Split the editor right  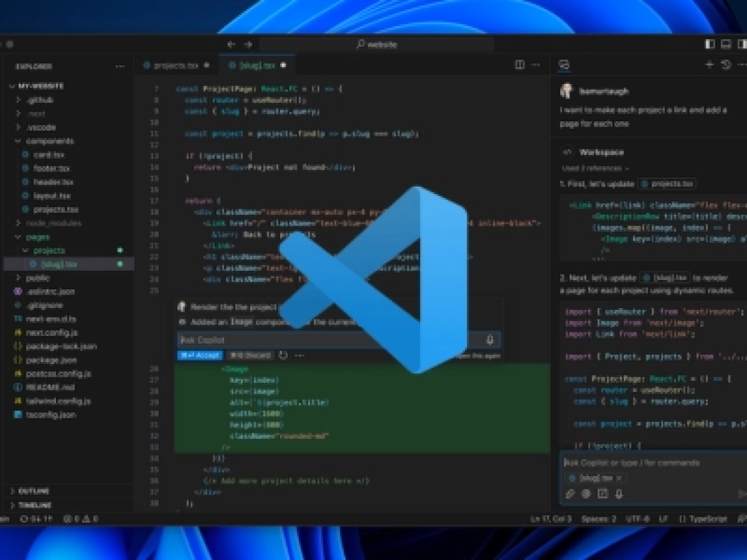[519, 65]
